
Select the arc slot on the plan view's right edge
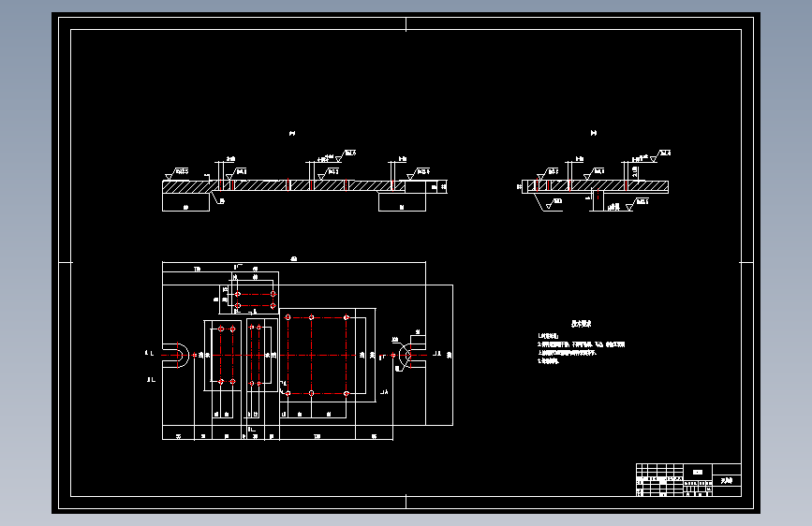coord(412,355)
